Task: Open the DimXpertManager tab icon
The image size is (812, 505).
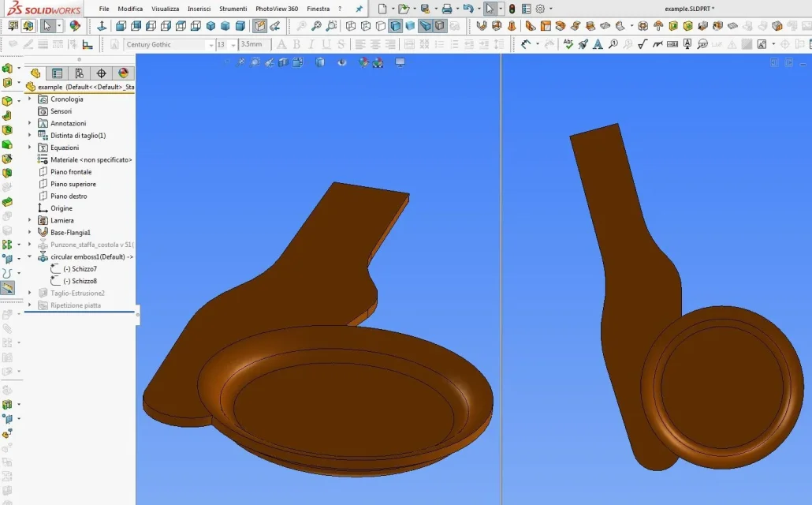Action: pyautogui.click(x=101, y=73)
